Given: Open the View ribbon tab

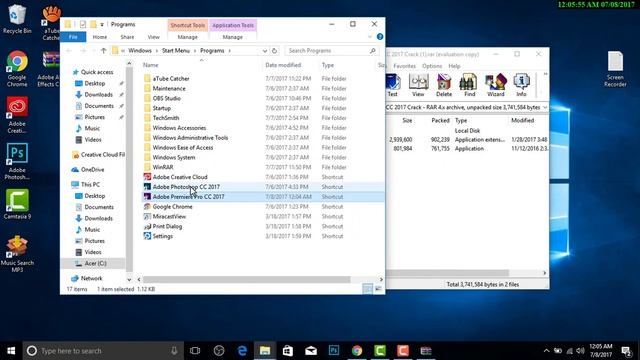Looking at the screenshot, I should (153, 37).
